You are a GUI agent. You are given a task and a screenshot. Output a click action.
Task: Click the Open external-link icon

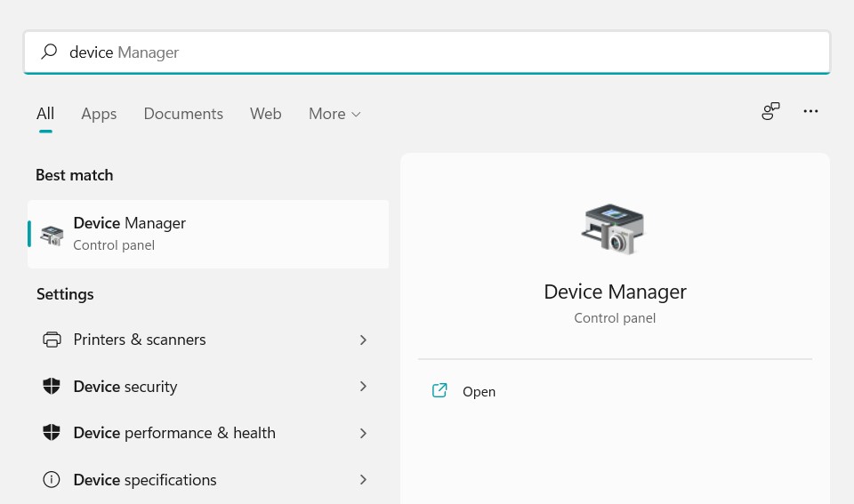pyautogui.click(x=439, y=390)
